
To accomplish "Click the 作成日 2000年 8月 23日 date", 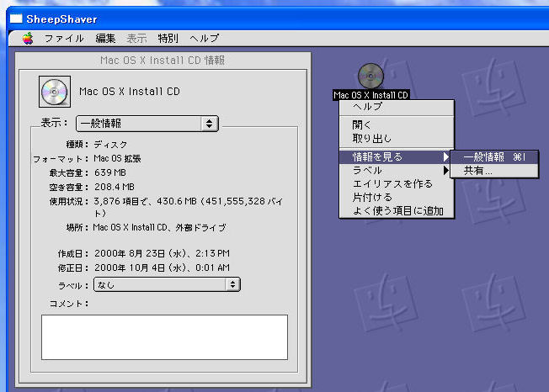I will pos(162,253).
